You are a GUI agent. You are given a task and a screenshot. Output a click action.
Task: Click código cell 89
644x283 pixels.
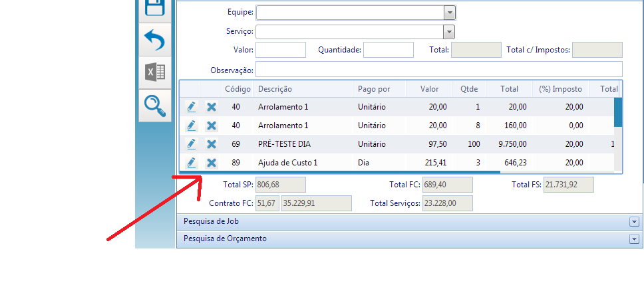click(236, 163)
